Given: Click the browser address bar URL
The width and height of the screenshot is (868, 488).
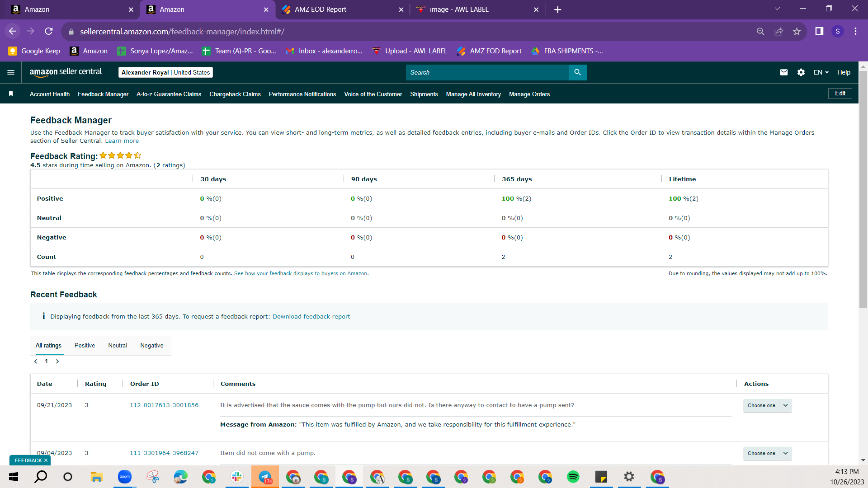Looking at the screenshot, I should pos(182,32).
